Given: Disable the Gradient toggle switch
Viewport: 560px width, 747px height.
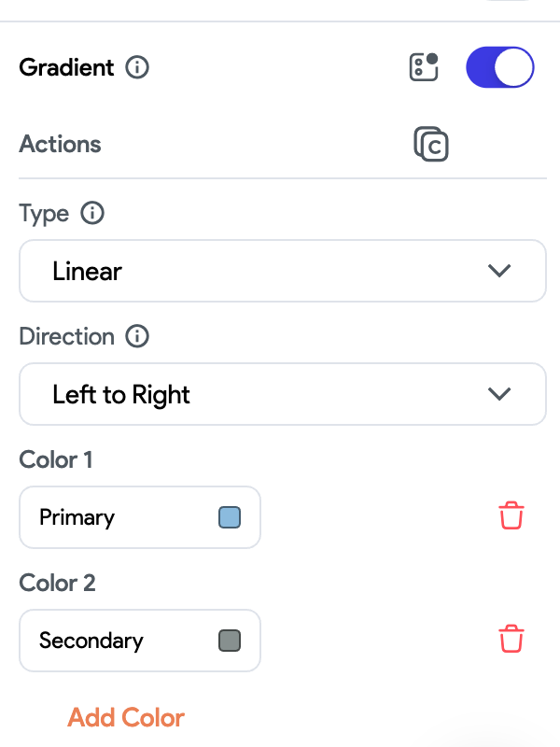Looking at the screenshot, I should coord(499,67).
